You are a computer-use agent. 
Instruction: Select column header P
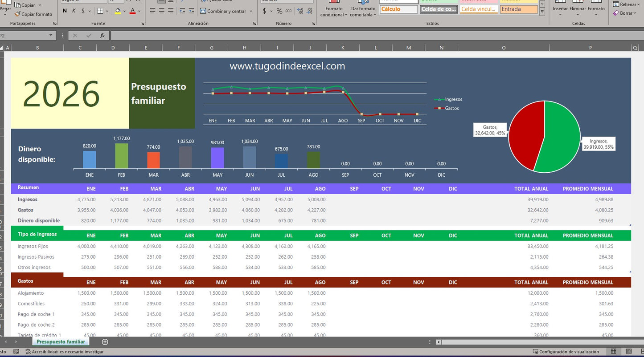590,48
